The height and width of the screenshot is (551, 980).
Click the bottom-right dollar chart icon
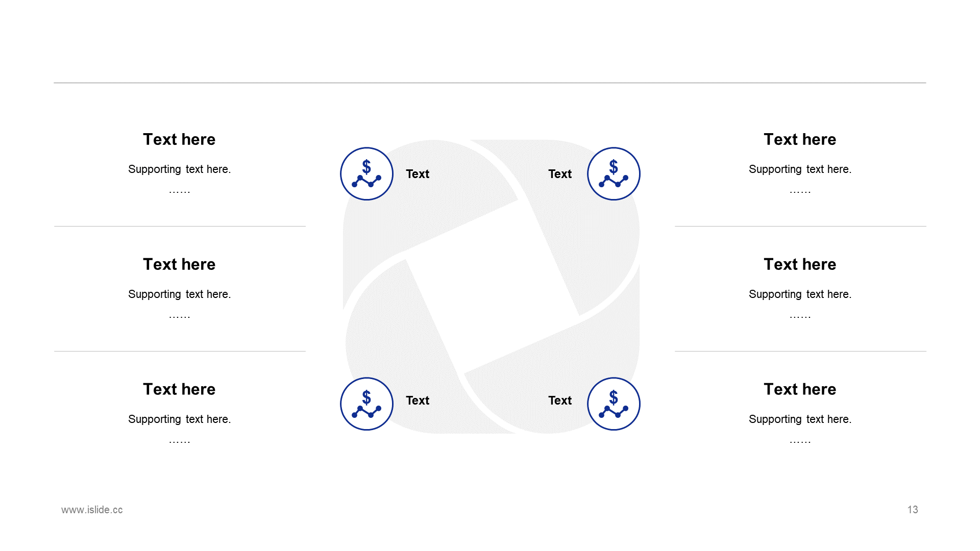coord(614,404)
